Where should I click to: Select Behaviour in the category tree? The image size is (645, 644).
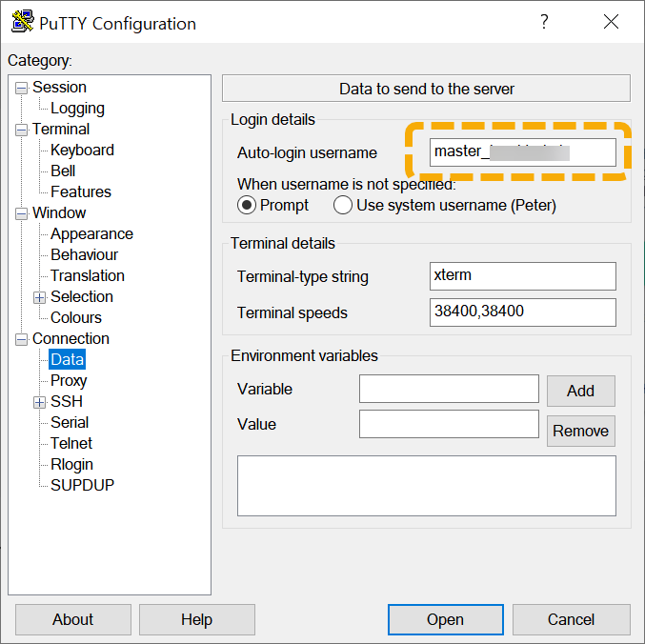coord(85,255)
